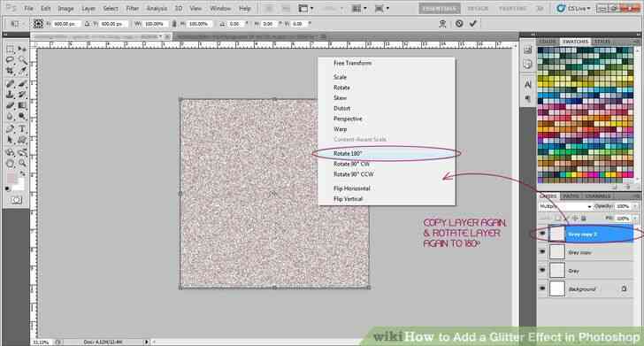
Task: Open the File menu
Action: [x=28, y=8]
